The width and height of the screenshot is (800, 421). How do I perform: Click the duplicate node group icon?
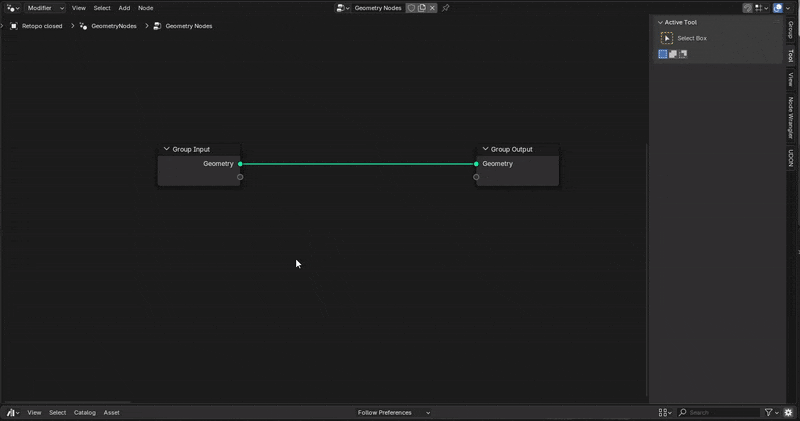click(422, 7)
